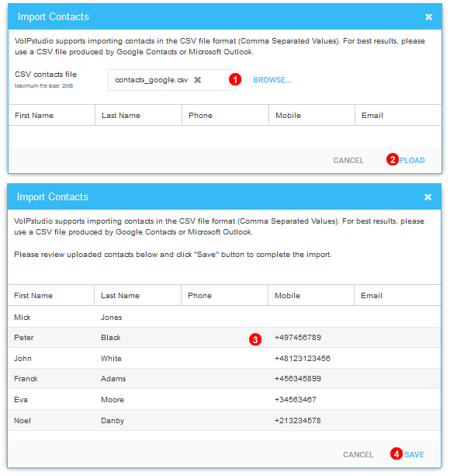Select the first name 'Eva'
The image size is (450, 476).
point(21,399)
